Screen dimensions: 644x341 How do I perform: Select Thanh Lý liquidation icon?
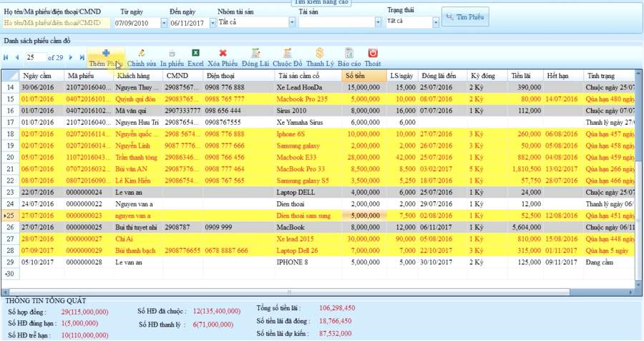(320, 53)
